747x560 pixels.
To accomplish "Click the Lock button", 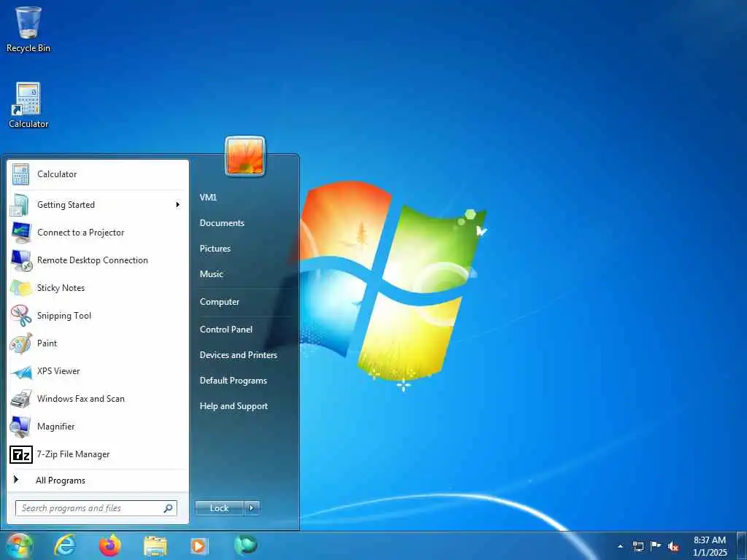I will [x=219, y=508].
